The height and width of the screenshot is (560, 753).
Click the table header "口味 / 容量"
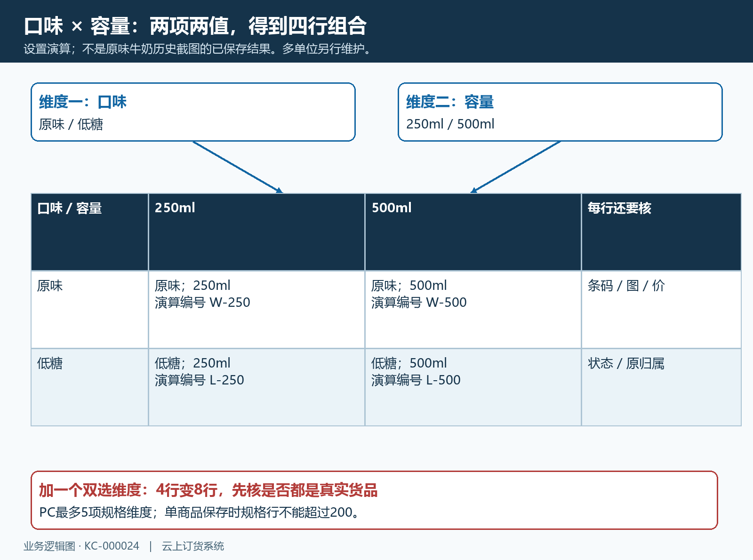pyautogui.click(x=90, y=232)
